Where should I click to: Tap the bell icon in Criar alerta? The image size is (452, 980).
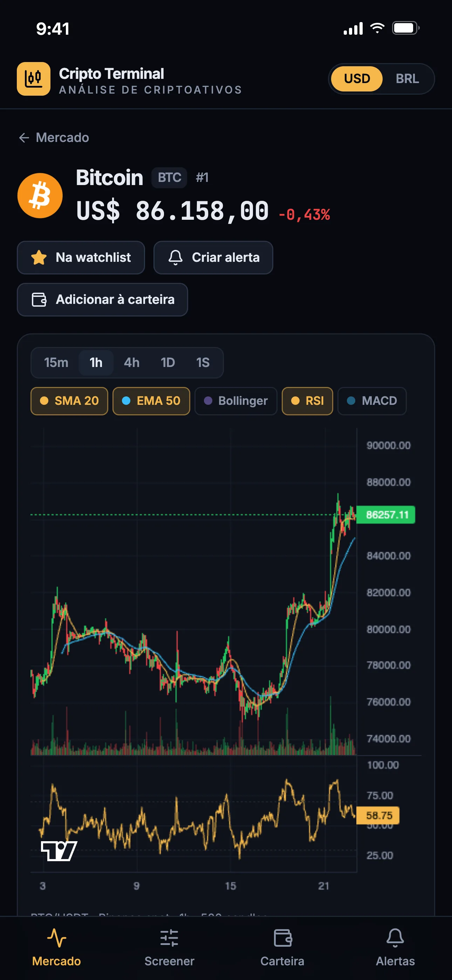176,258
